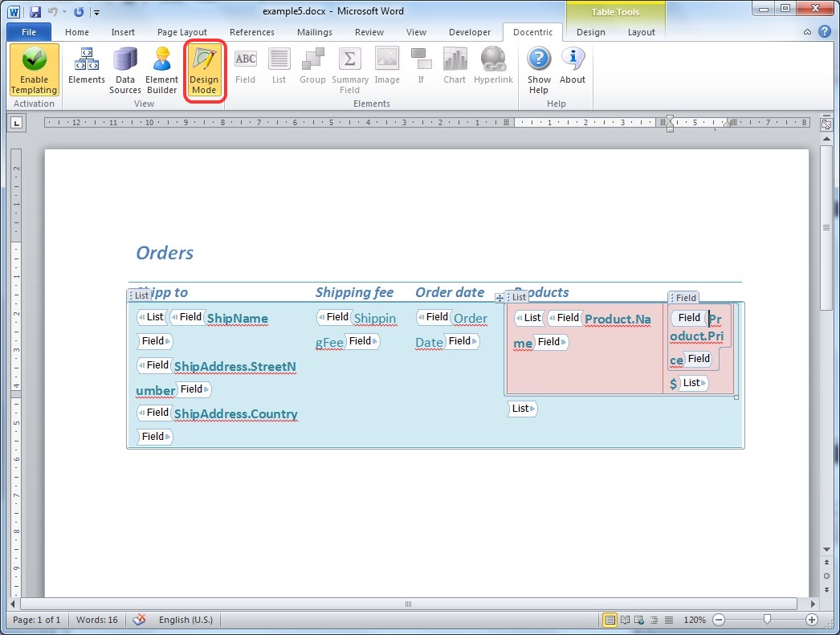Toggle Draft view in the status bar

coord(670,619)
